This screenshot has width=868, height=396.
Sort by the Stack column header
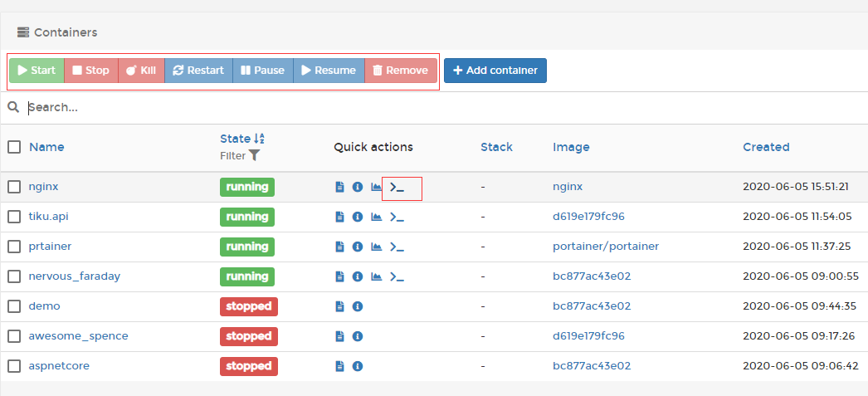496,147
